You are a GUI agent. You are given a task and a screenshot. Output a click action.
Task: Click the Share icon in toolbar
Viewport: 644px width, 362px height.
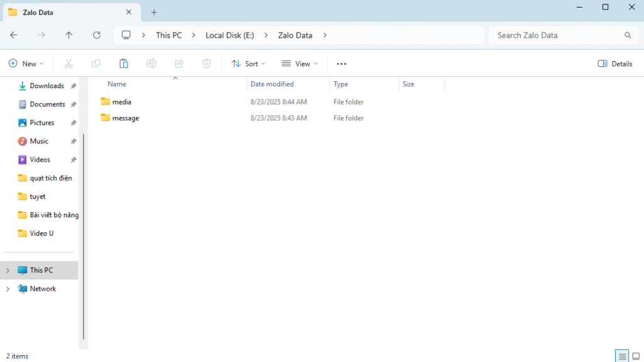pos(179,64)
